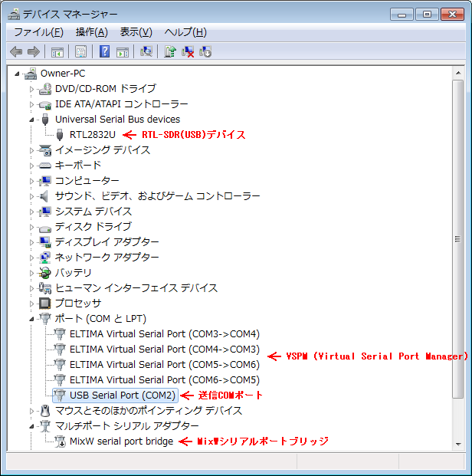Expand the システム デバイス category
The image size is (472, 476).
[x=31, y=212]
